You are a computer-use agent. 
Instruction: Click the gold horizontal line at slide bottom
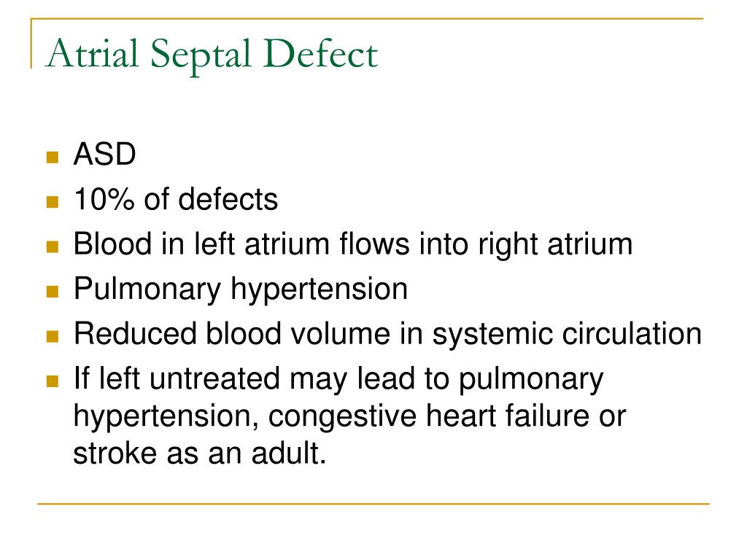(x=373, y=503)
